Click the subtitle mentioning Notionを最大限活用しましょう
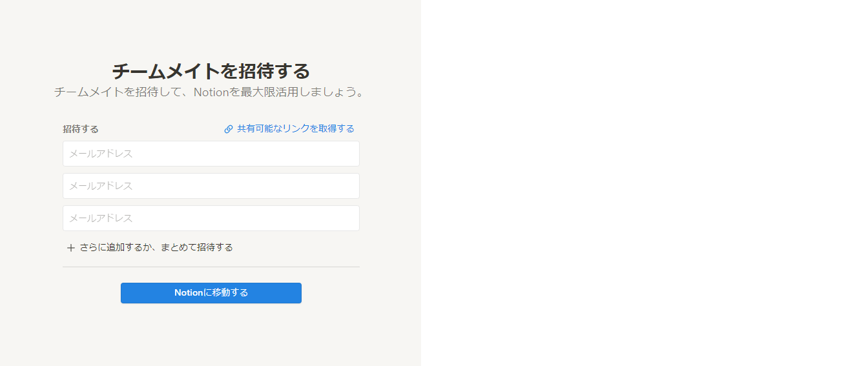This screenshot has width=868, height=366. [211, 92]
